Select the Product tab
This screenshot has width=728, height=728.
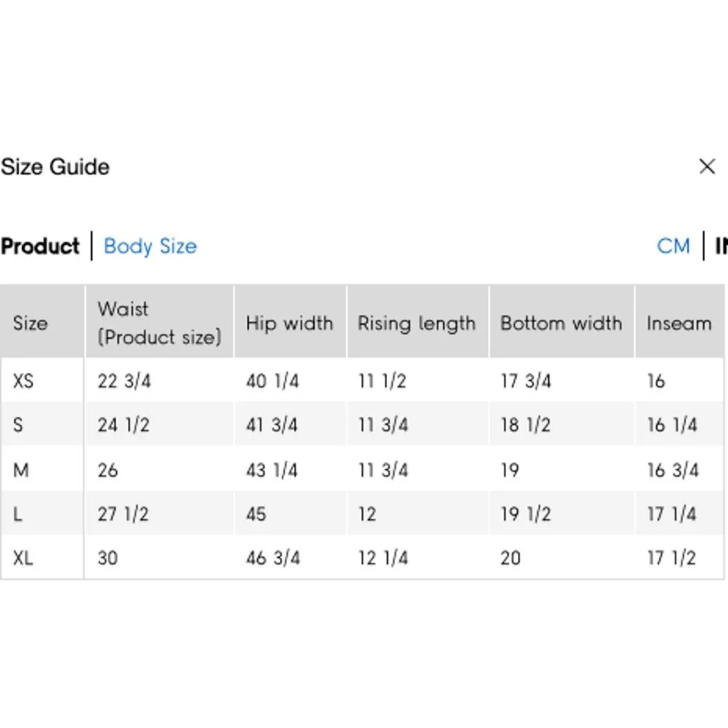click(x=40, y=246)
